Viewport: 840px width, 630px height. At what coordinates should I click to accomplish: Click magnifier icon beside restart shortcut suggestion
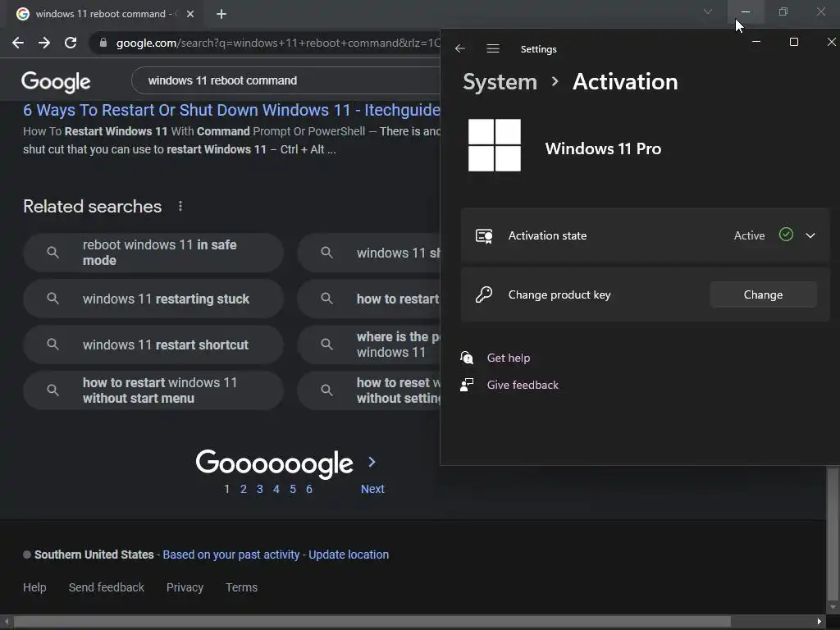point(52,345)
